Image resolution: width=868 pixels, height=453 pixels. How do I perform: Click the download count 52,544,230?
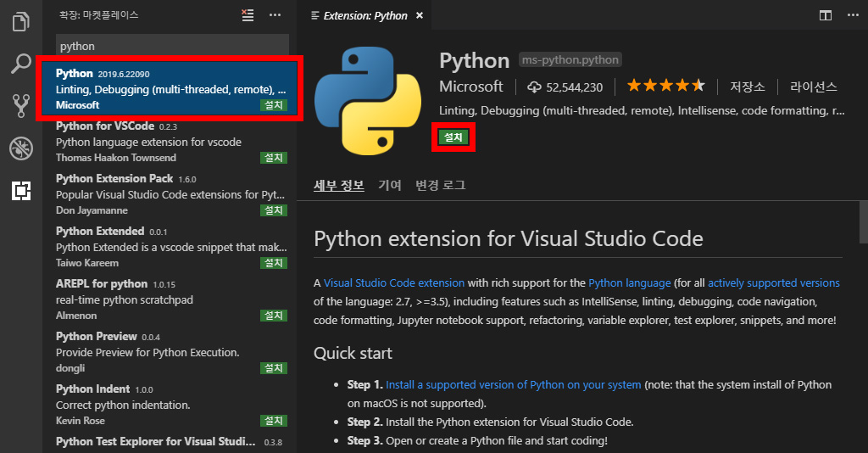tap(565, 87)
